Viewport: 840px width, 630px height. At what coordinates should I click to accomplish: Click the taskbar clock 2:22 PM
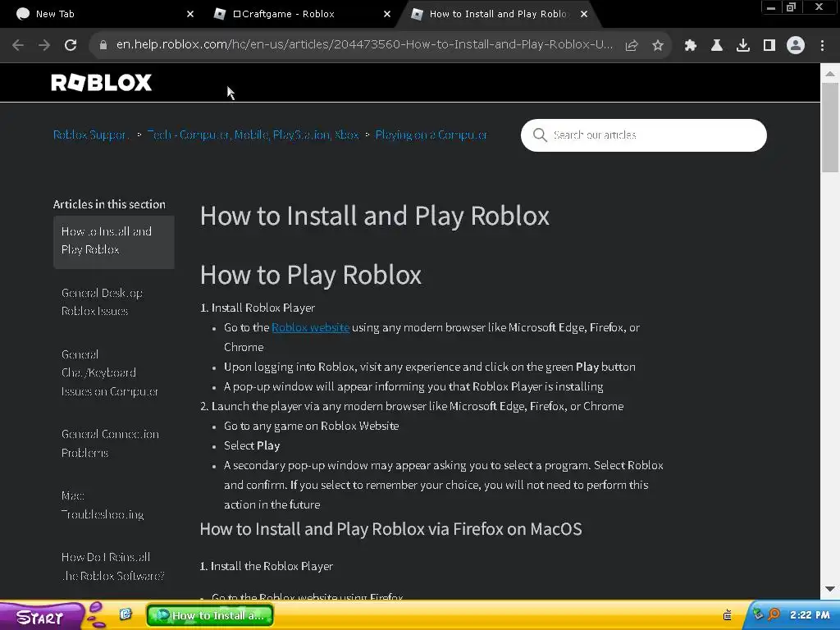pyautogui.click(x=810, y=615)
